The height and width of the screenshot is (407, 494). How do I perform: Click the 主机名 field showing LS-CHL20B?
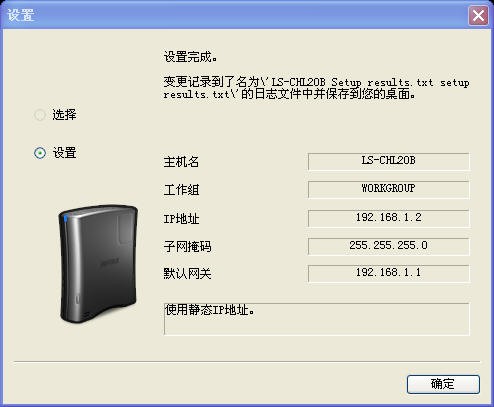[x=389, y=161]
